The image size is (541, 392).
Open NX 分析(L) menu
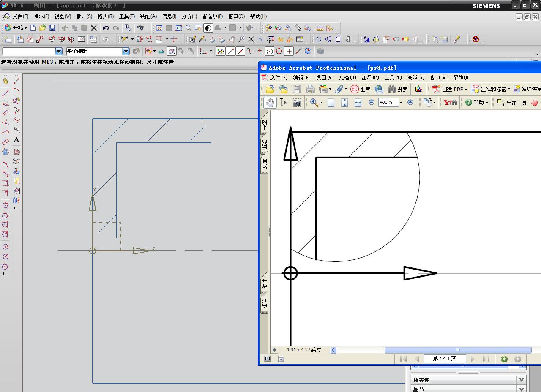[x=189, y=16]
